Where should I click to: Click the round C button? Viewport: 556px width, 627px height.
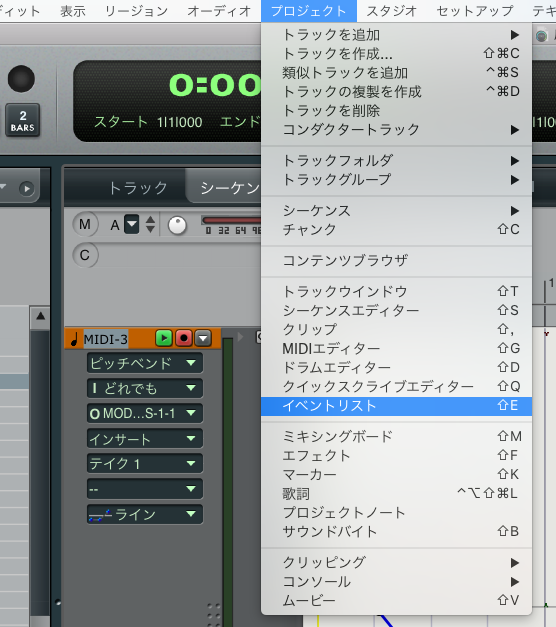(x=85, y=255)
